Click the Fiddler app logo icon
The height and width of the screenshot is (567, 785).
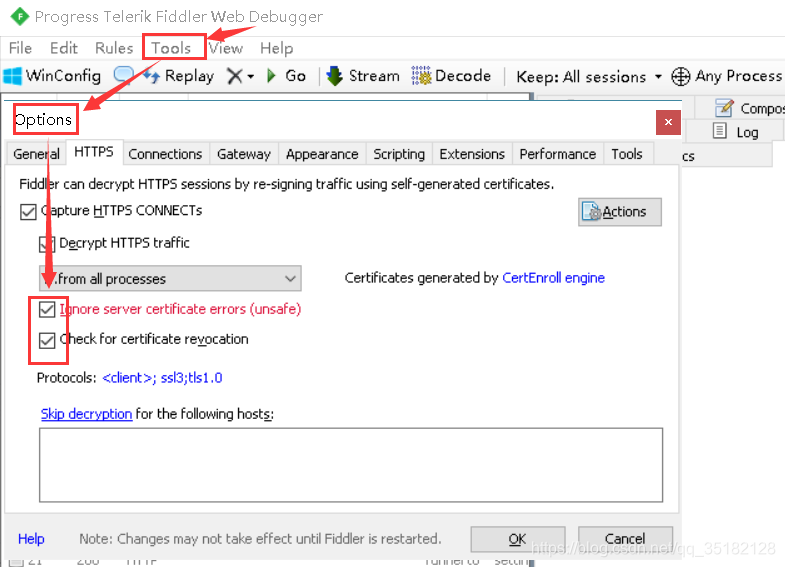[x=20, y=17]
